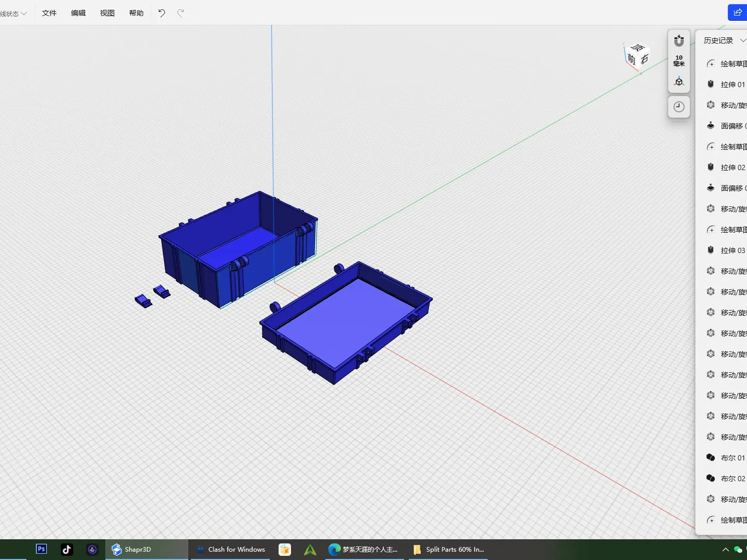Select the 拉伸 03 extrude step

pyautogui.click(x=732, y=250)
